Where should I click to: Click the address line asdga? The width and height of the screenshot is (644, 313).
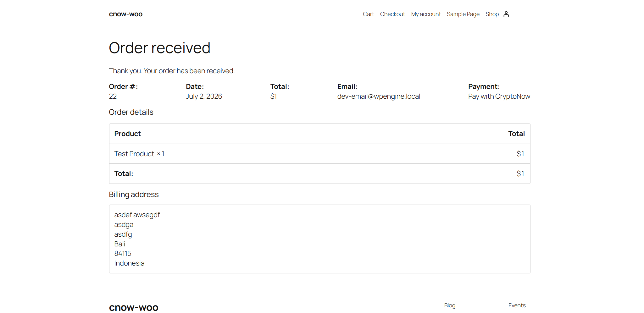(124, 225)
